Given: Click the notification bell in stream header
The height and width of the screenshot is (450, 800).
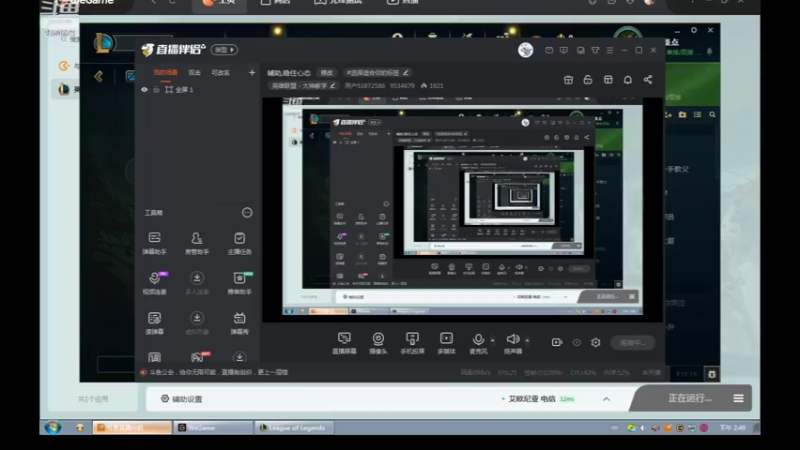Looking at the screenshot, I should [x=628, y=80].
